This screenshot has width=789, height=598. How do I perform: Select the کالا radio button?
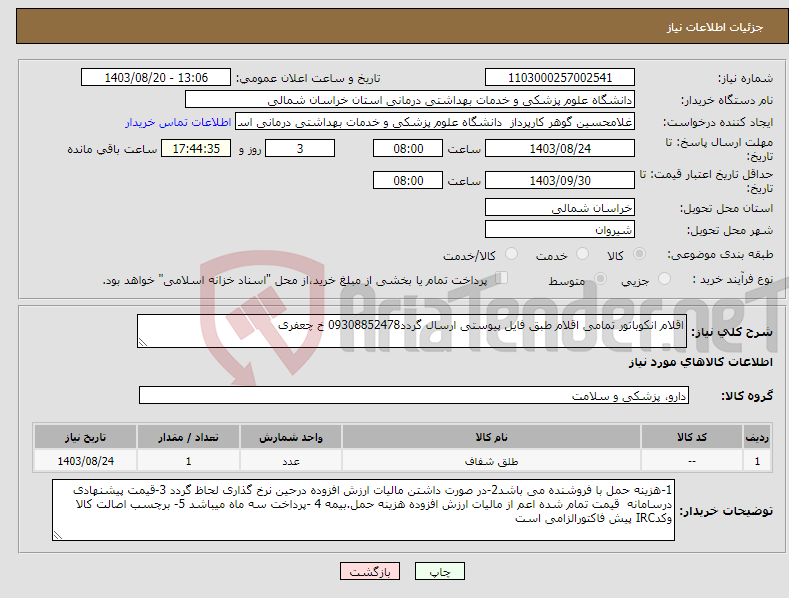[x=639, y=254]
